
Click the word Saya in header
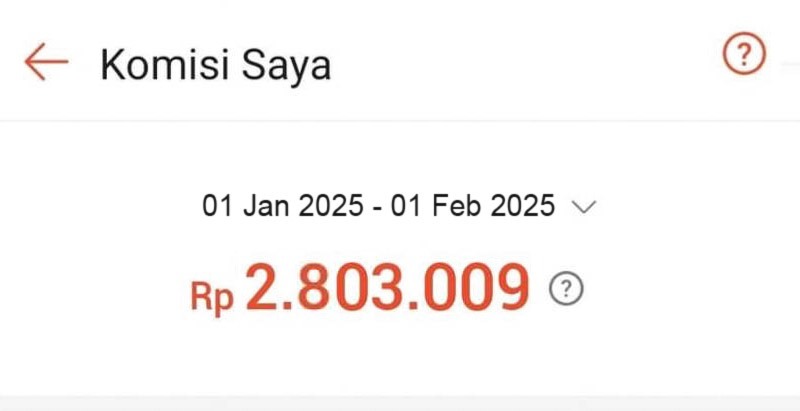[286, 66]
